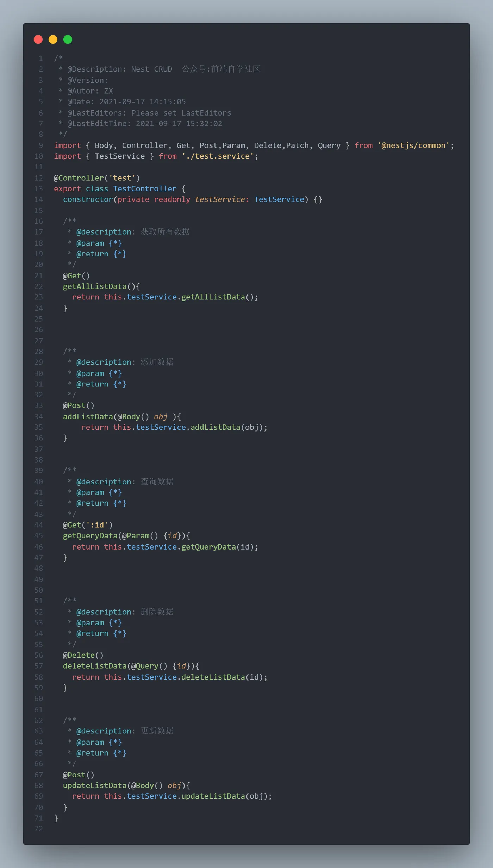Click the 删除数据 description comment
493x868 pixels.
(x=157, y=612)
